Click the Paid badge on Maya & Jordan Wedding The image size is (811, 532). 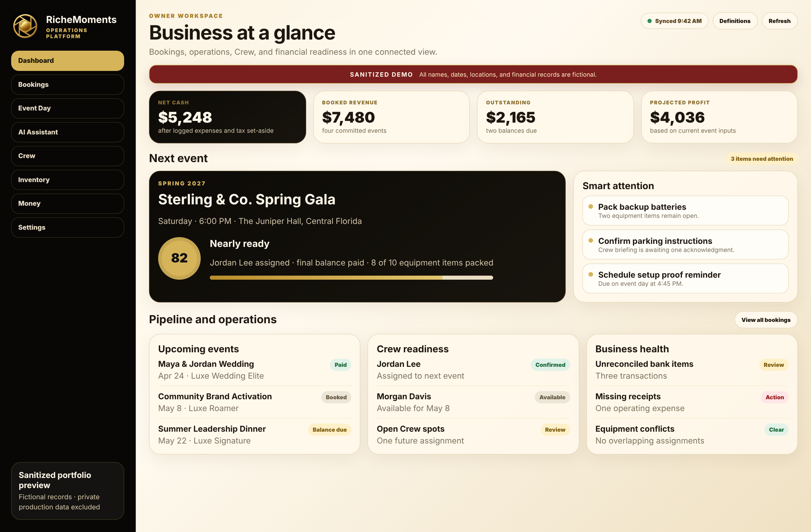point(340,365)
